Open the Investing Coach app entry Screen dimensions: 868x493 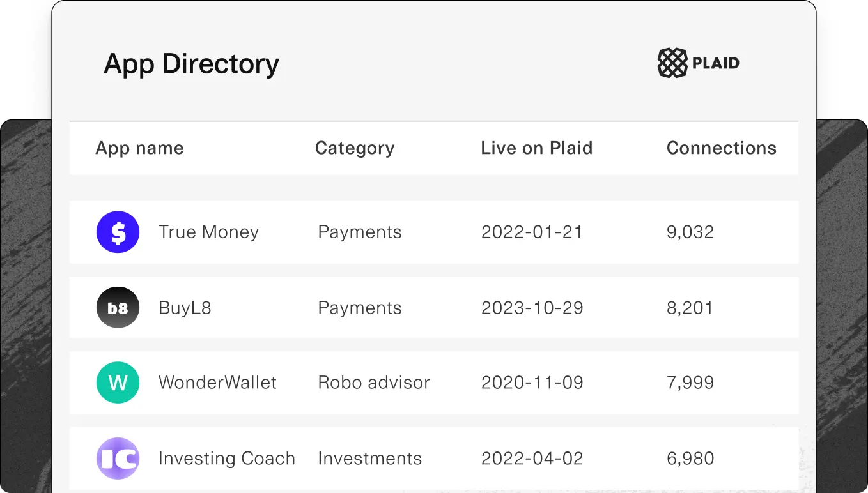tap(226, 459)
